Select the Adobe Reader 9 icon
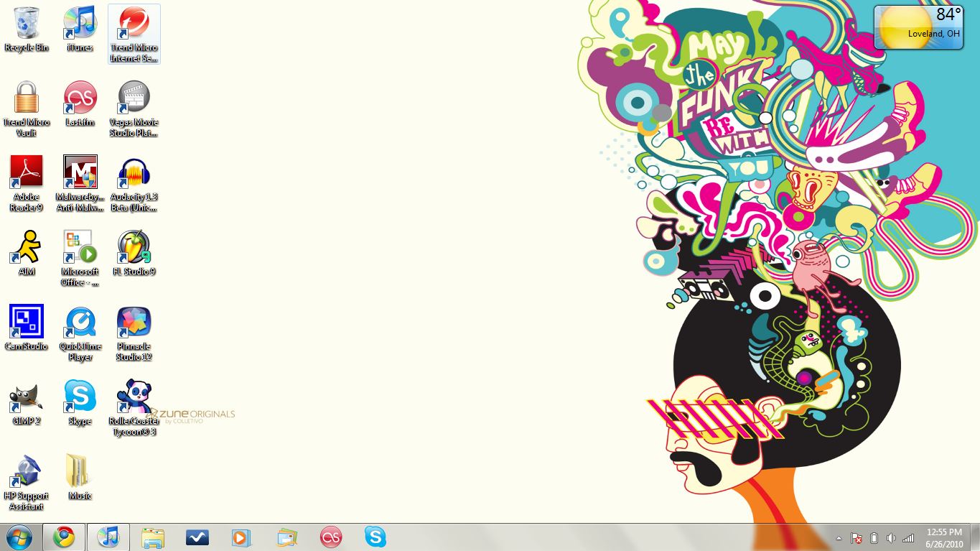Image resolution: width=980 pixels, height=551 pixels. [x=27, y=173]
